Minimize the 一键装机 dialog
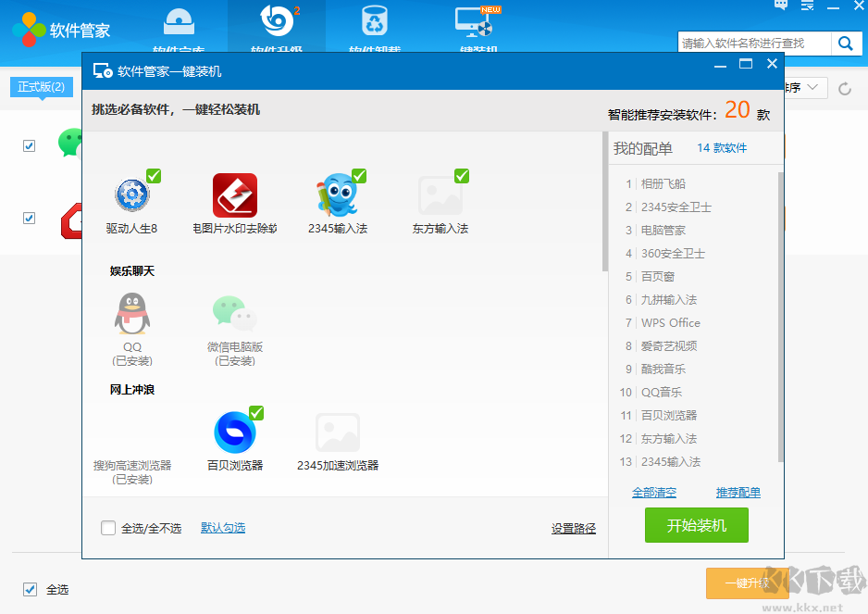The image size is (868, 614). point(720,66)
